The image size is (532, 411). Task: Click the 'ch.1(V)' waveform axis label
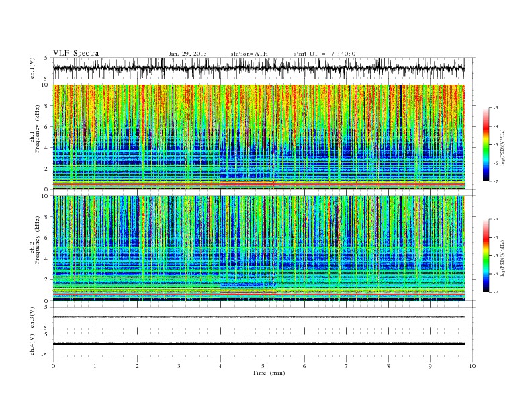click(32, 68)
